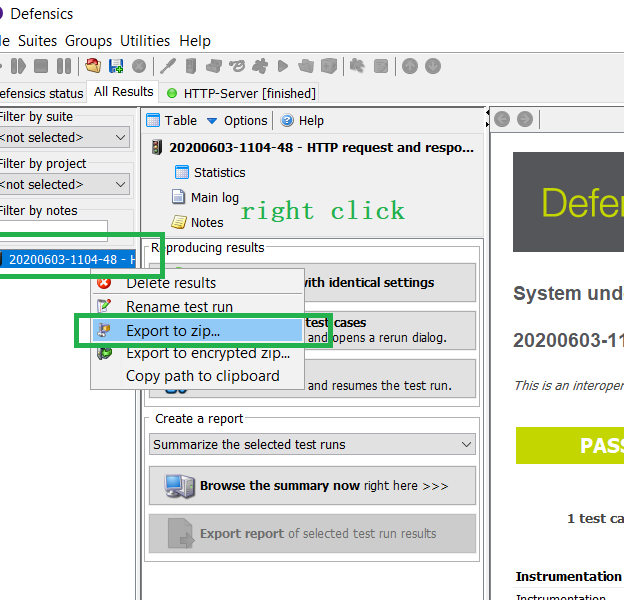Click the pause bars toolbar icon
This screenshot has height=600, width=624.
tap(64, 66)
